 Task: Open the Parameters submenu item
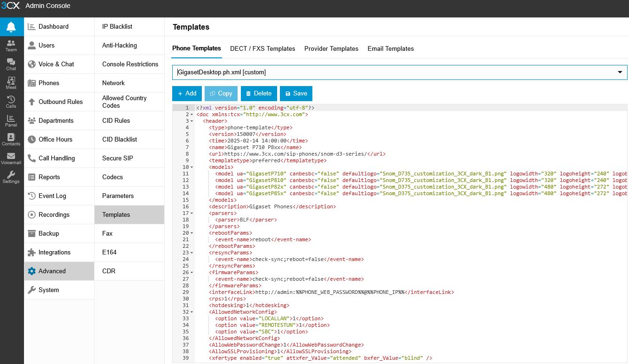129,196
